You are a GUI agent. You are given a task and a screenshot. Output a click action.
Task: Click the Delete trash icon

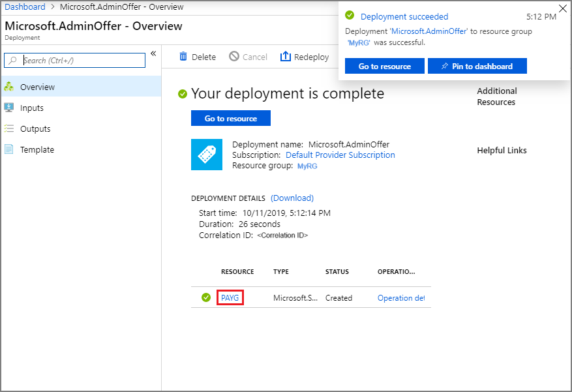click(183, 57)
